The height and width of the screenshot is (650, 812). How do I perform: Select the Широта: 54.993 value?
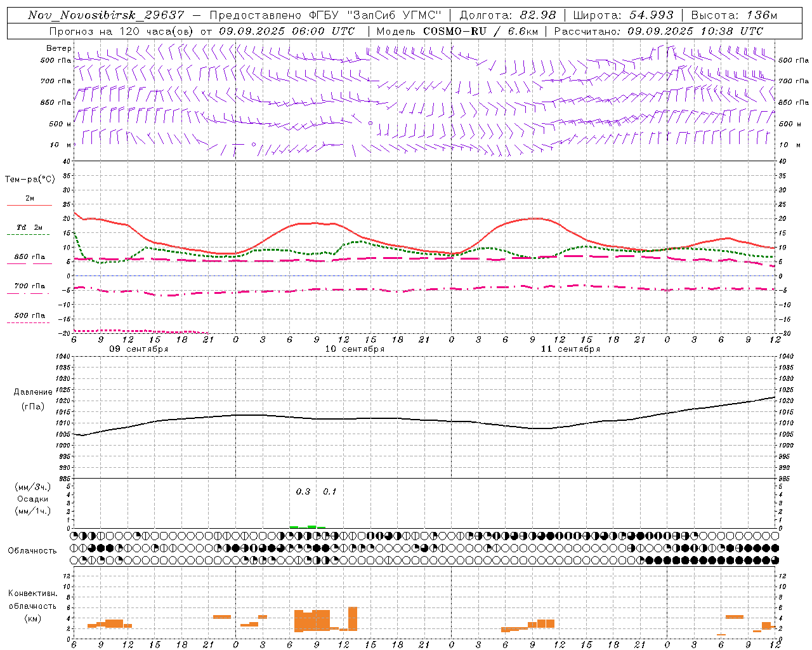click(x=623, y=15)
